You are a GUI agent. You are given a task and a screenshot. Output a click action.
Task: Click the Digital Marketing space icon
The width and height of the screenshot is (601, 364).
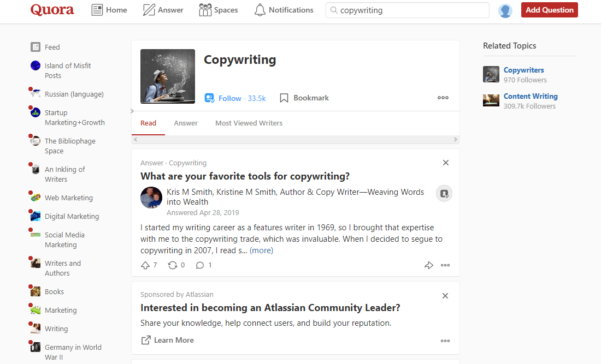[36, 216]
